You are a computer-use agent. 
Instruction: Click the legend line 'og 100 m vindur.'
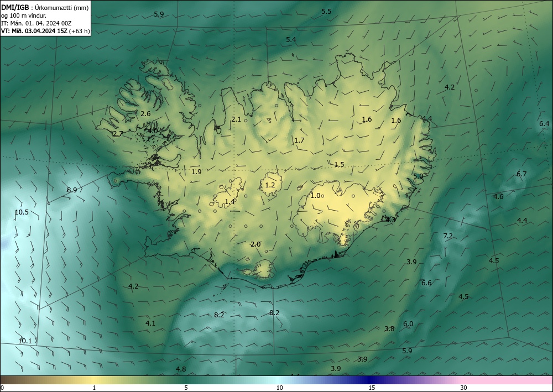pos(24,15)
